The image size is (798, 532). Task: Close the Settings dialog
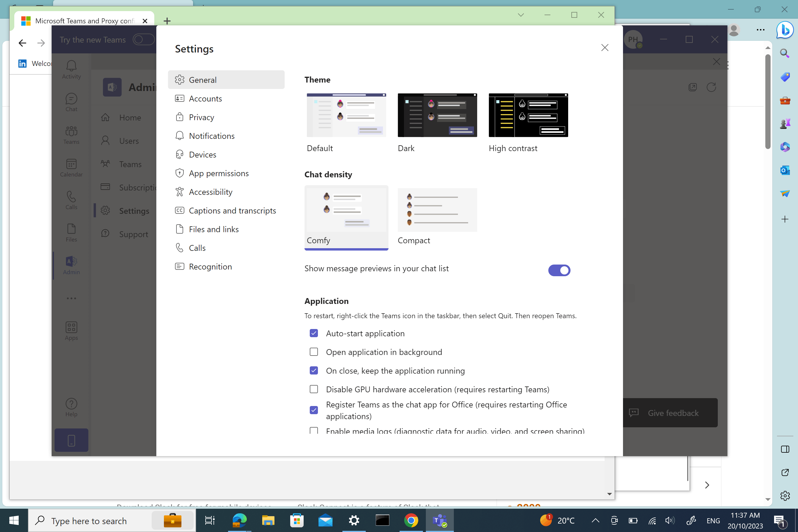click(x=605, y=48)
